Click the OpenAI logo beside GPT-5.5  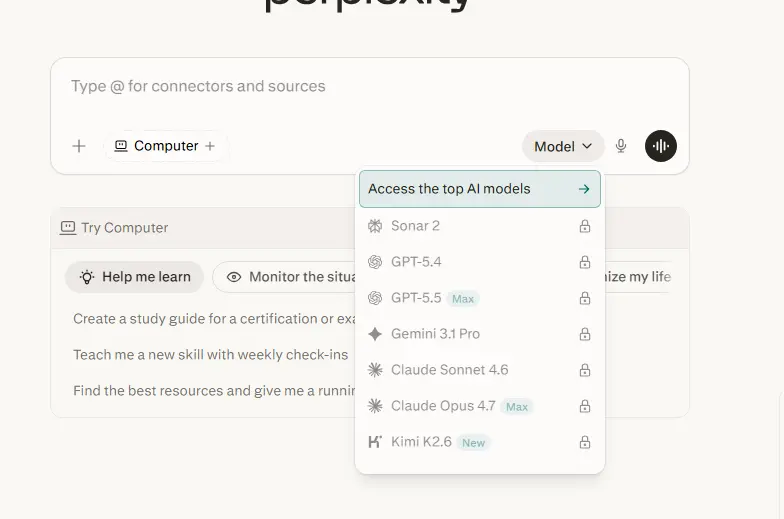click(x=375, y=298)
